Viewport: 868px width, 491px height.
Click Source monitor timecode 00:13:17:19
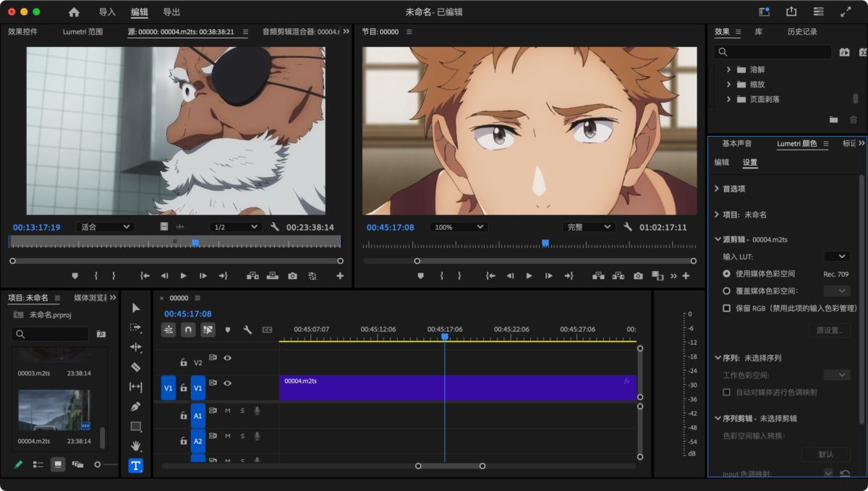click(36, 227)
